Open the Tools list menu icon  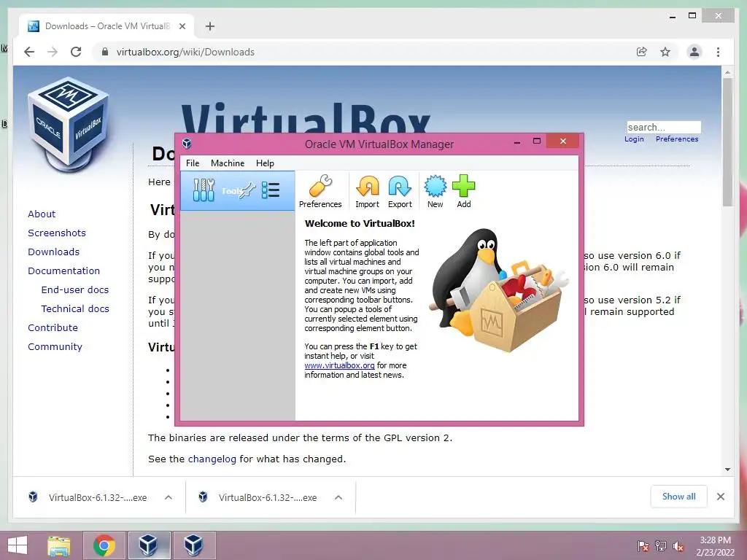tap(271, 190)
